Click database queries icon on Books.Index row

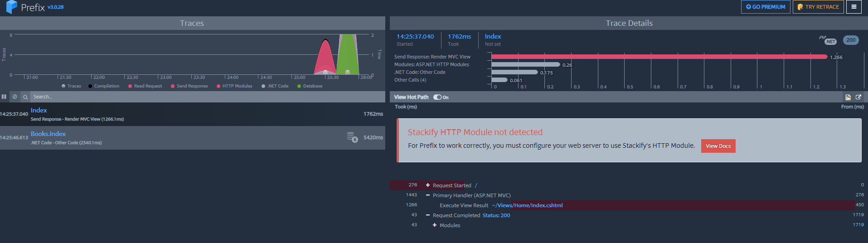pyautogui.click(x=352, y=136)
